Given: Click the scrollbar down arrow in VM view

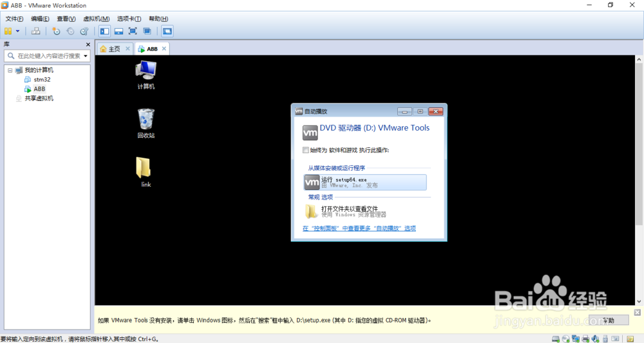Looking at the screenshot, I should point(639,302).
